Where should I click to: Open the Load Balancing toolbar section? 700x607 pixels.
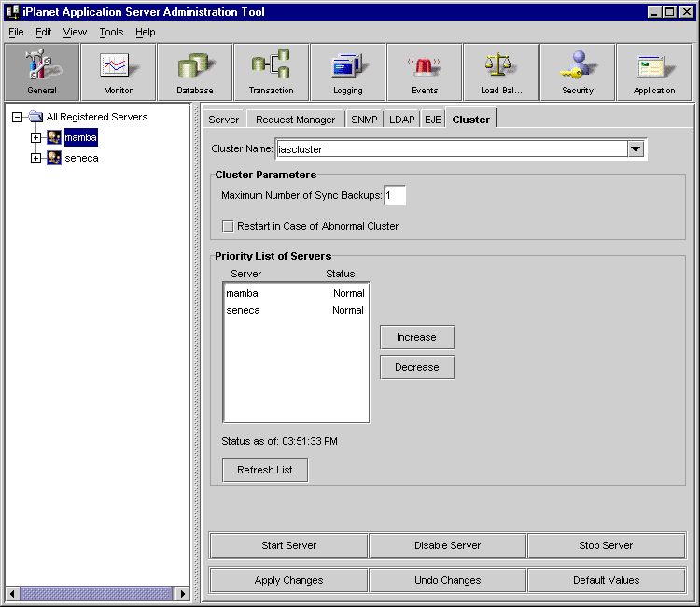click(x=501, y=72)
